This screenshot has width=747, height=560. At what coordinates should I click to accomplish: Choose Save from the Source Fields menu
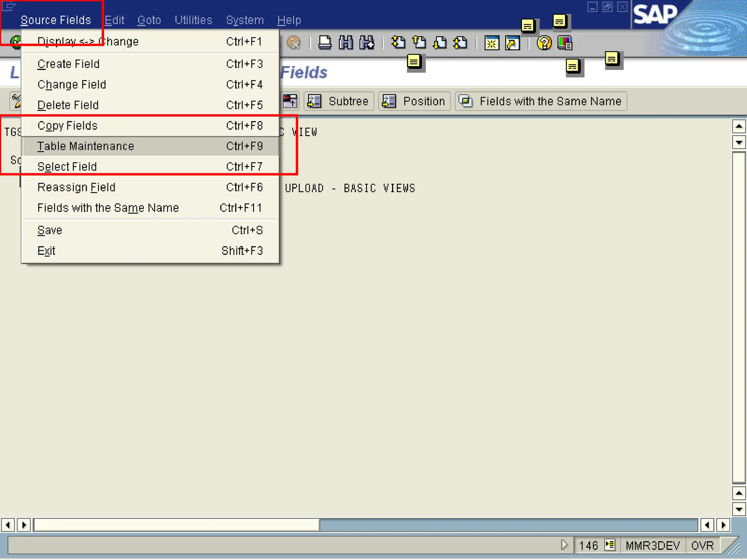[150, 230]
